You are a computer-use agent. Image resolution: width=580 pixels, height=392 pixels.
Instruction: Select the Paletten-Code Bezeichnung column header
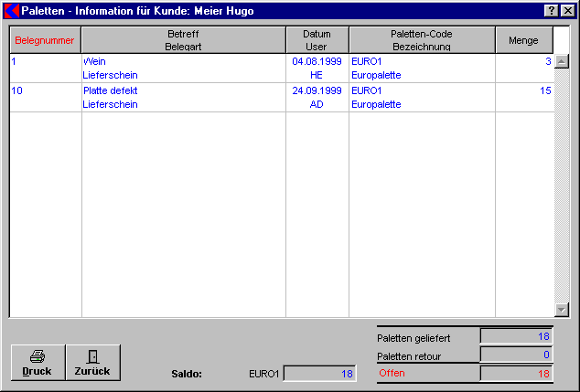422,40
